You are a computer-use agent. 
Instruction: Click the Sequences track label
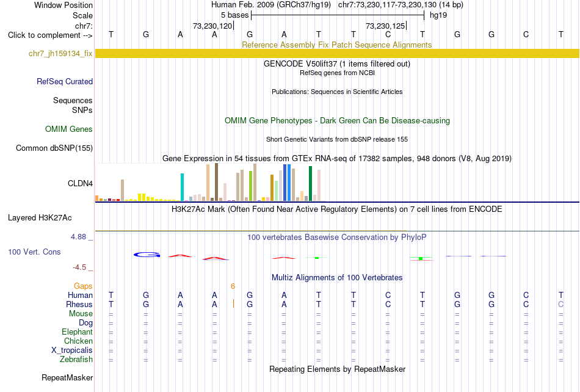[x=73, y=100]
